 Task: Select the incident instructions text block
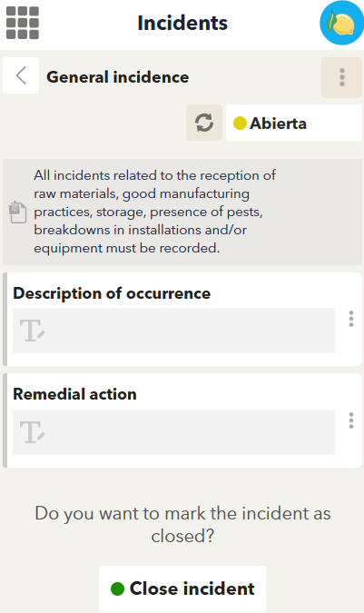click(x=154, y=212)
